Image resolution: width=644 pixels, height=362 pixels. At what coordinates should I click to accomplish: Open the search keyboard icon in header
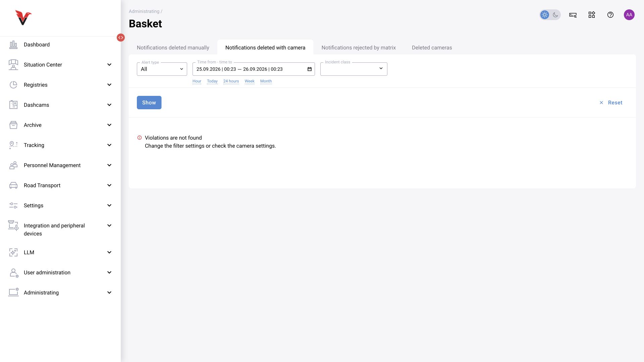[573, 15]
